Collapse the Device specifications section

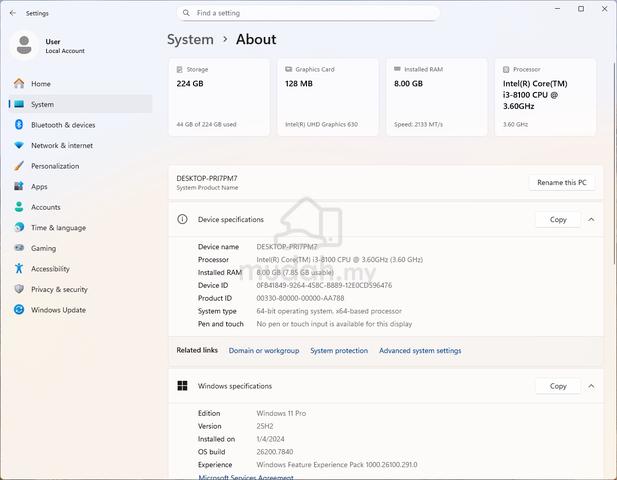pos(591,220)
